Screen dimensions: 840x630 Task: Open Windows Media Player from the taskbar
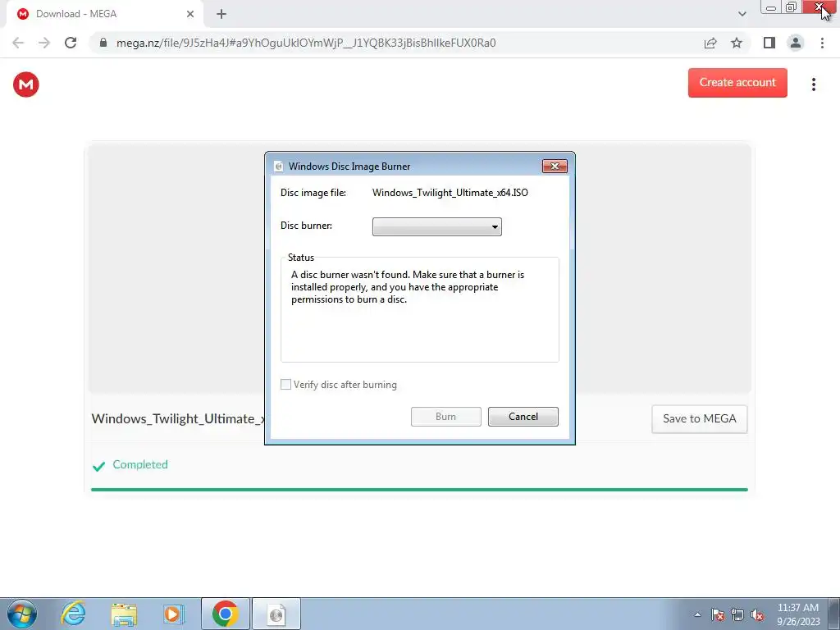173,614
